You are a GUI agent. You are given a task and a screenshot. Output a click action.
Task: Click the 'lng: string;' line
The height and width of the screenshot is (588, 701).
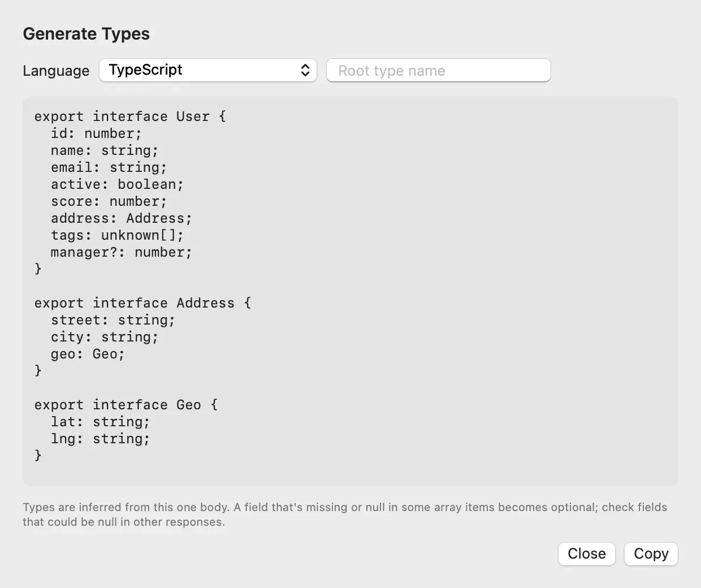point(100,439)
